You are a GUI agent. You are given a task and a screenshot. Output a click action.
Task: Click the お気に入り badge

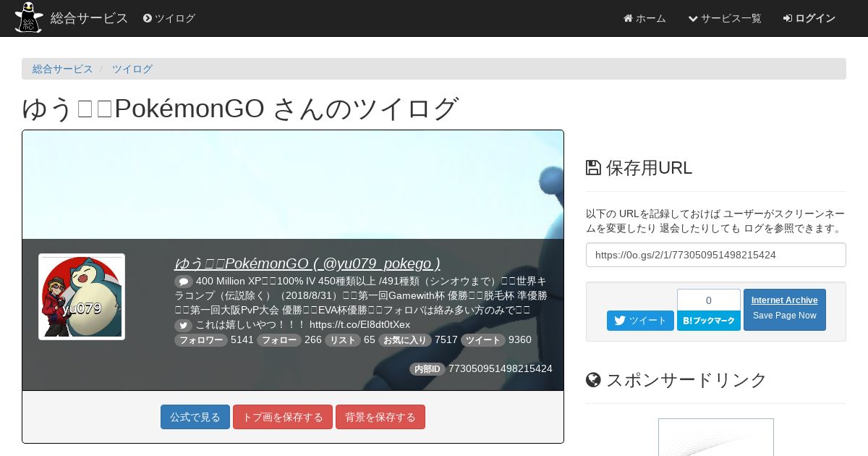click(405, 340)
